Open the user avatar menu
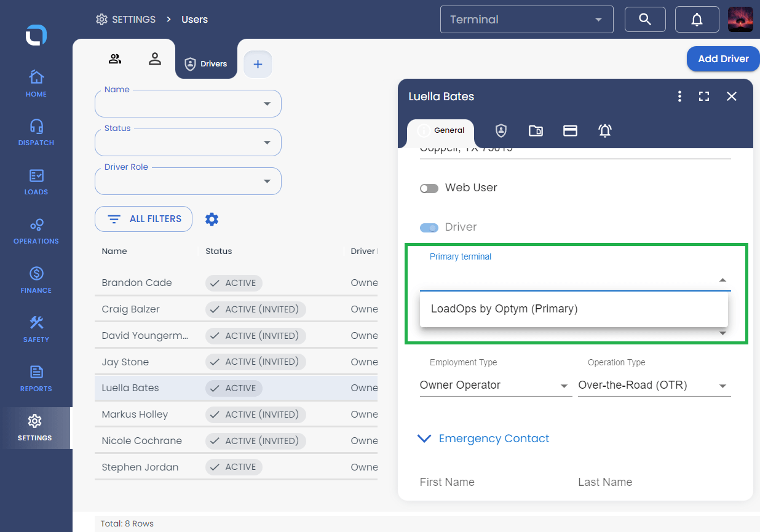Image resolution: width=760 pixels, height=532 pixels. [x=740, y=20]
